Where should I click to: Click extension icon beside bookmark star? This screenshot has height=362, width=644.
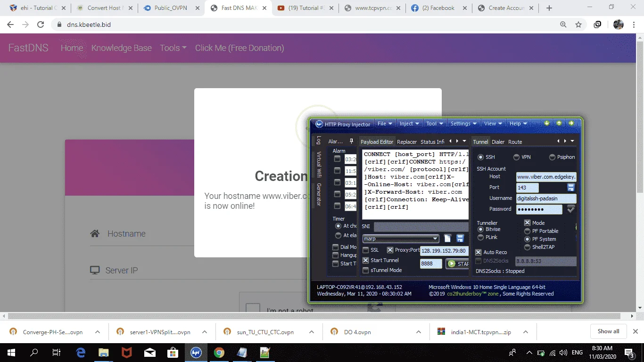click(x=598, y=25)
